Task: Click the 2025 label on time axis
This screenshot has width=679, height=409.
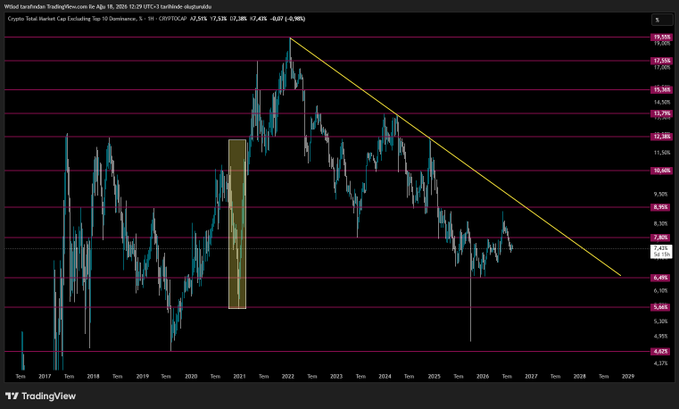Action: 434,377
